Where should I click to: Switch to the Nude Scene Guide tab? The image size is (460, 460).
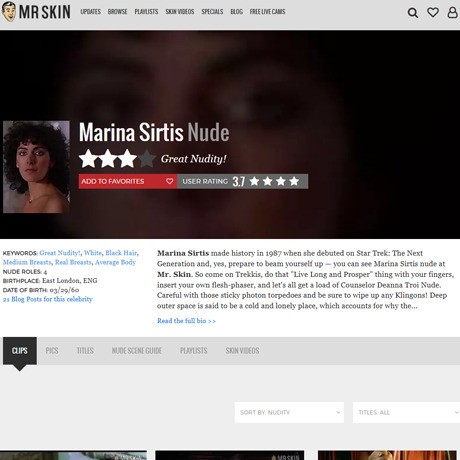137,351
